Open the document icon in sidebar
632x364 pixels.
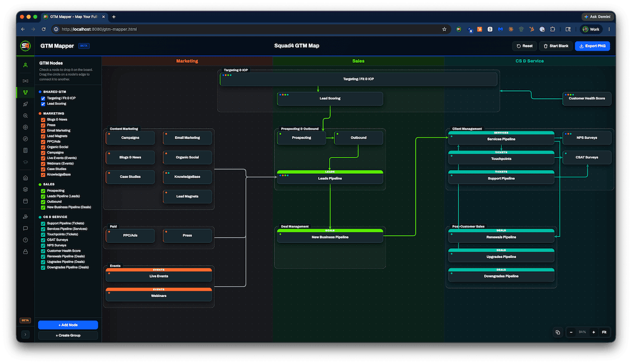tap(25, 150)
